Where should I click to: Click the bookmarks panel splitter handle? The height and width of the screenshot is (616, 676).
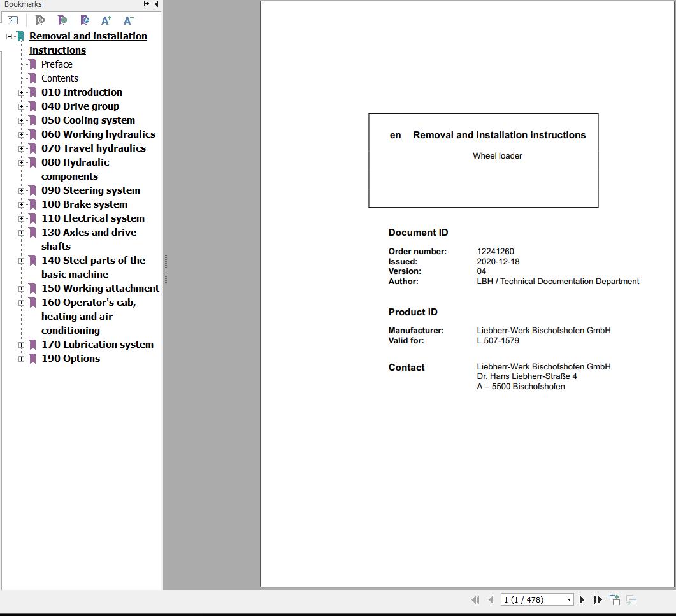point(165,269)
